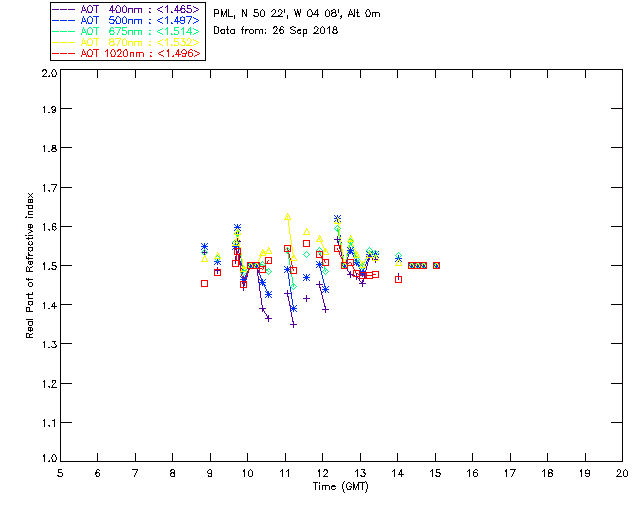
Task: Click the PML station location header text
Action: pyautogui.click(x=297, y=14)
